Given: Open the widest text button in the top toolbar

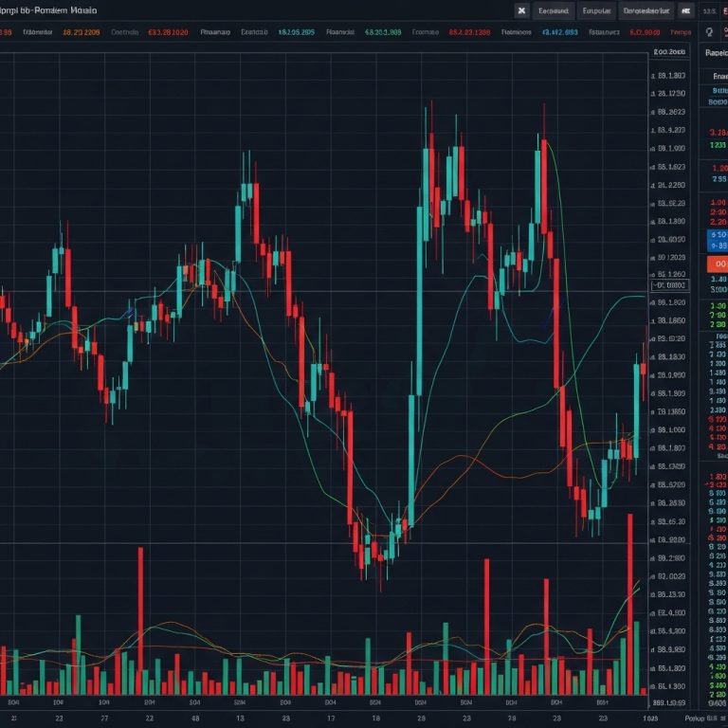Looking at the screenshot, I should click(x=646, y=11).
